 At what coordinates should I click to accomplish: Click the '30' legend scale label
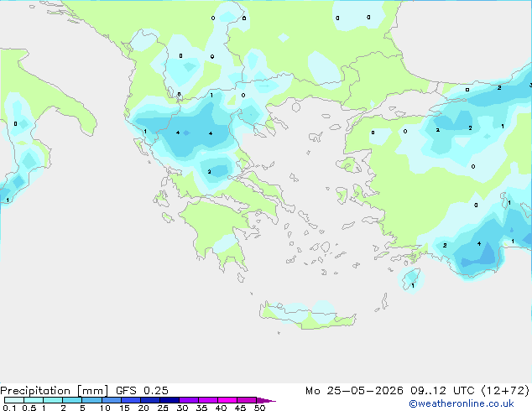pyautogui.click(x=182, y=408)
